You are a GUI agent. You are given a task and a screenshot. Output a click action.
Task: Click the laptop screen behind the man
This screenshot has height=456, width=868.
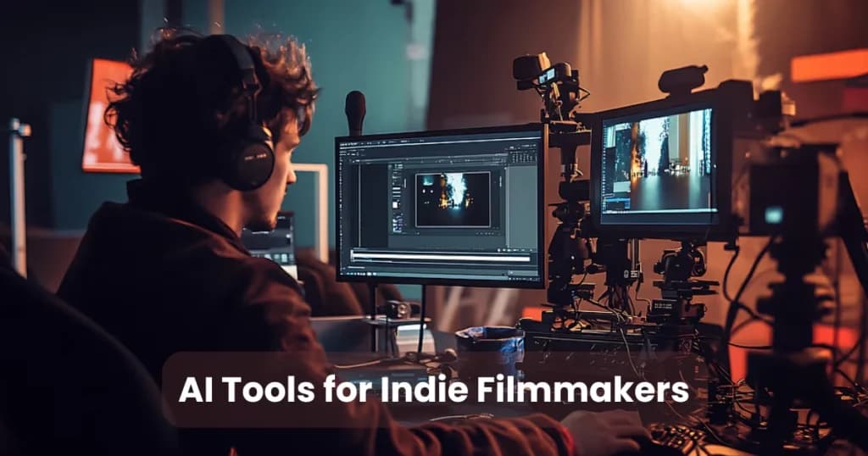[x=270, y=238]
